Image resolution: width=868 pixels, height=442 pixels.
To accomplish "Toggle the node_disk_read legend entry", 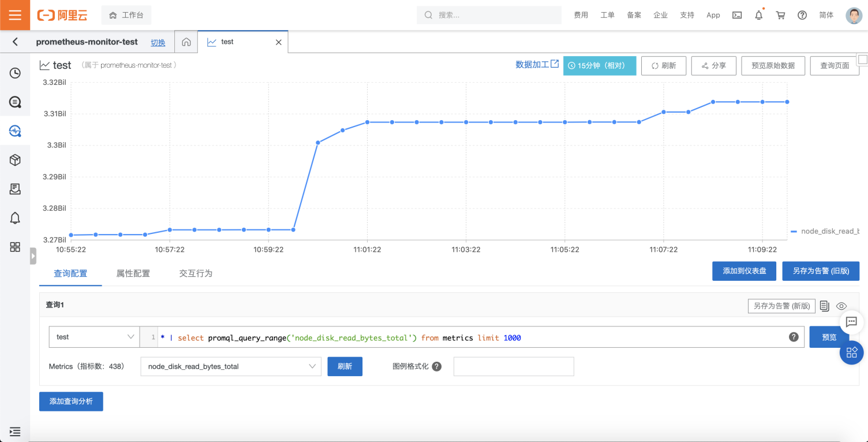I will 825,231.
